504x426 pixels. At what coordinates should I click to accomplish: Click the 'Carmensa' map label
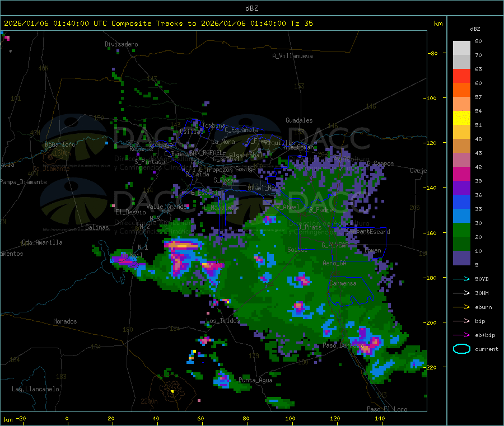[x=343, y=283]
